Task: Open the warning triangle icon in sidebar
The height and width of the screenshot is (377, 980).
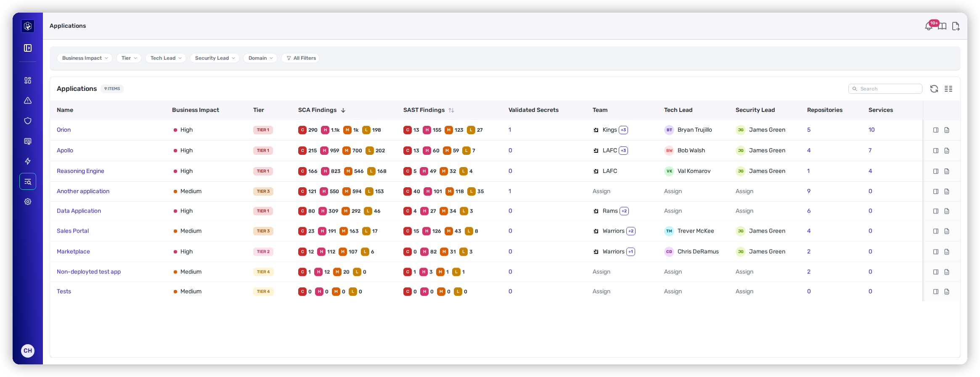Action: [x=28, y=101]
